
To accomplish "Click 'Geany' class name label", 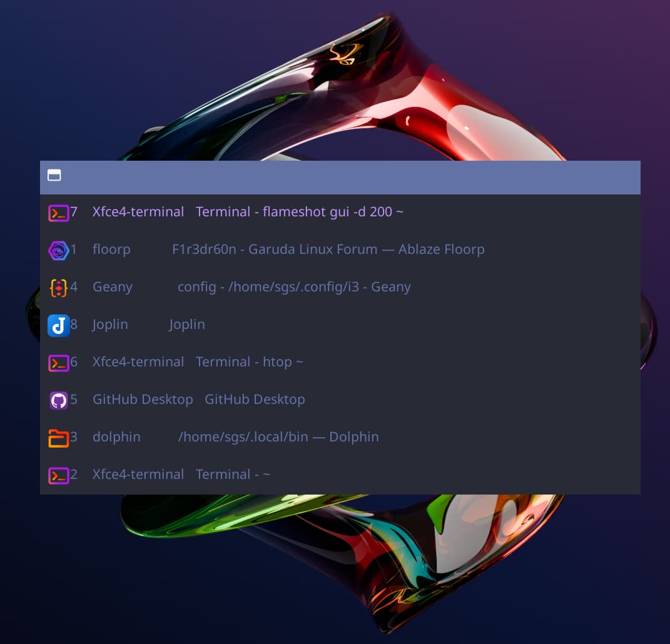I will click(113, 288).
